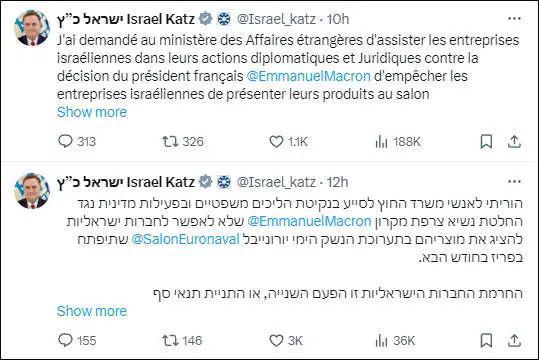Screen dimensions: 539x360
Task: Share the Hebrew tweet
Action: tap(514, 341)
